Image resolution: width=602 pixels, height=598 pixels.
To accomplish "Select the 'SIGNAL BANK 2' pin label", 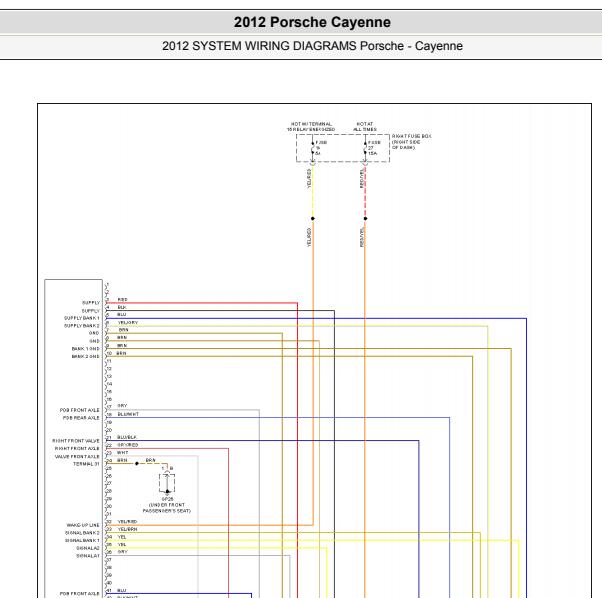I will pos(82,533).
